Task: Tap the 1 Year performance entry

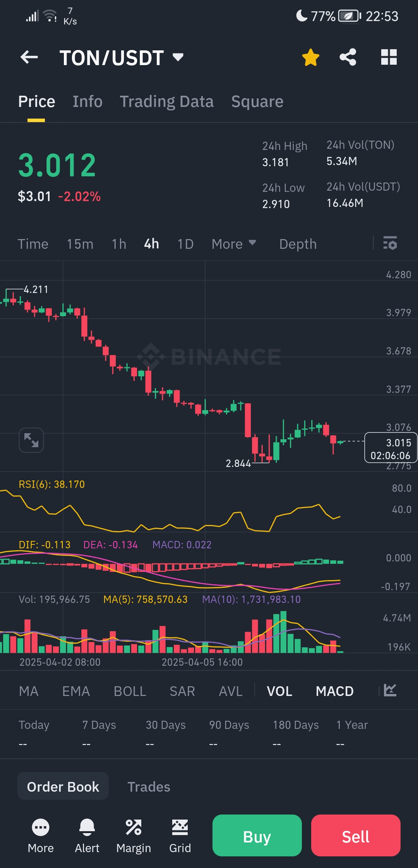Action: (352, 734)
